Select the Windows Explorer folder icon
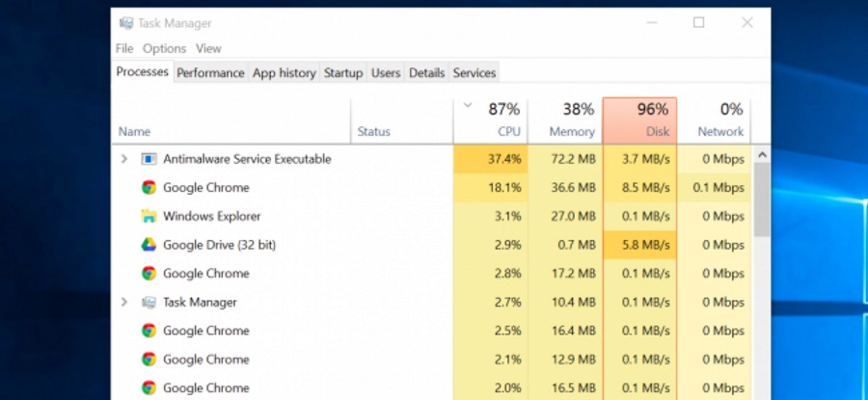868x400 pixels. pyautogui.click(x=149, y=216)
